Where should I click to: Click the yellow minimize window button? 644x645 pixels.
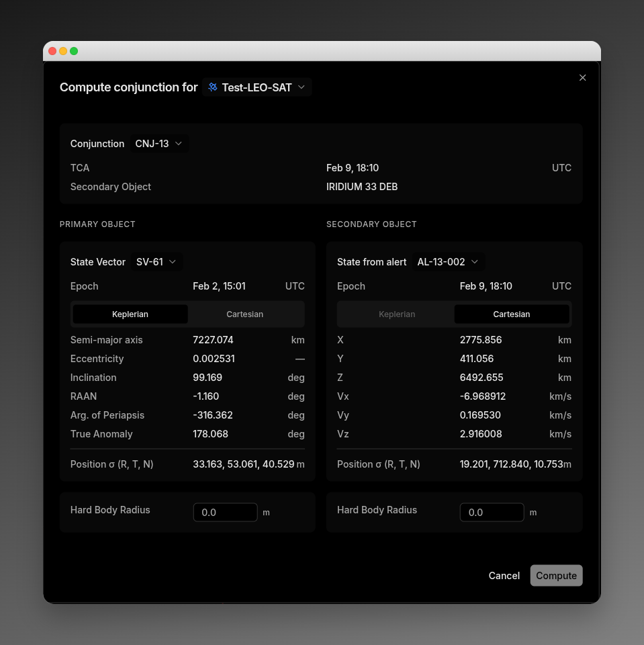click(63, 51)
